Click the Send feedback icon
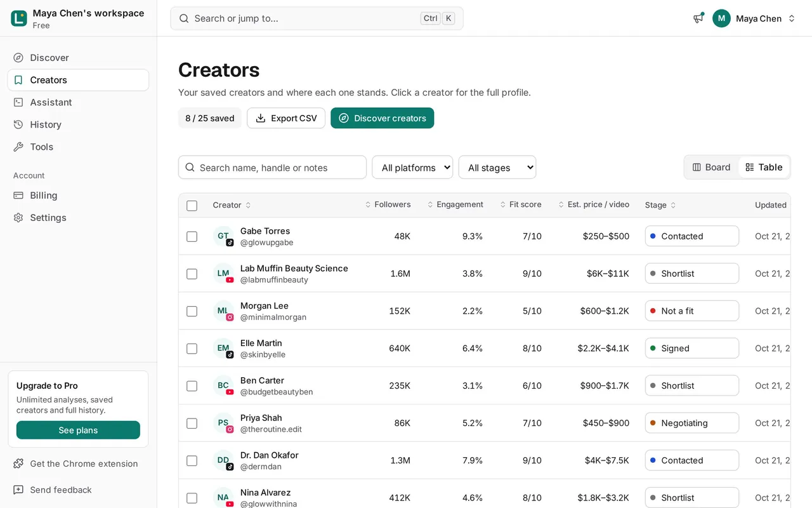 [x=18, y=490]
